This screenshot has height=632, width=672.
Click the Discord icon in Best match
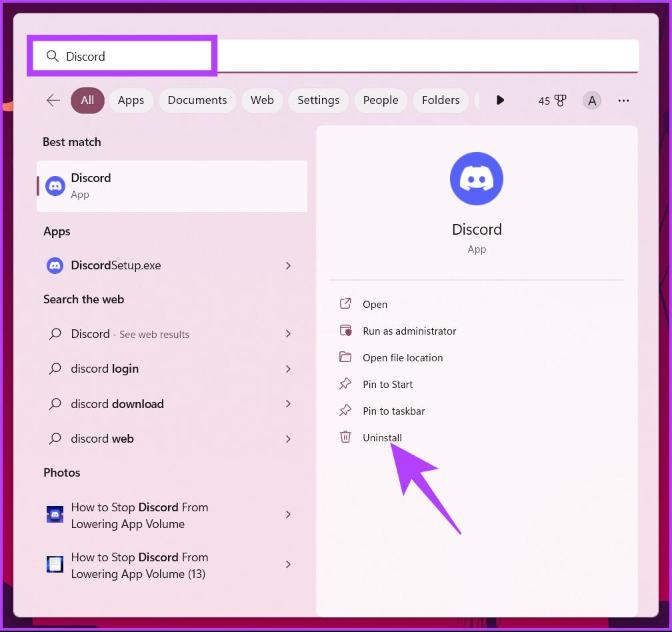[55, 186]
